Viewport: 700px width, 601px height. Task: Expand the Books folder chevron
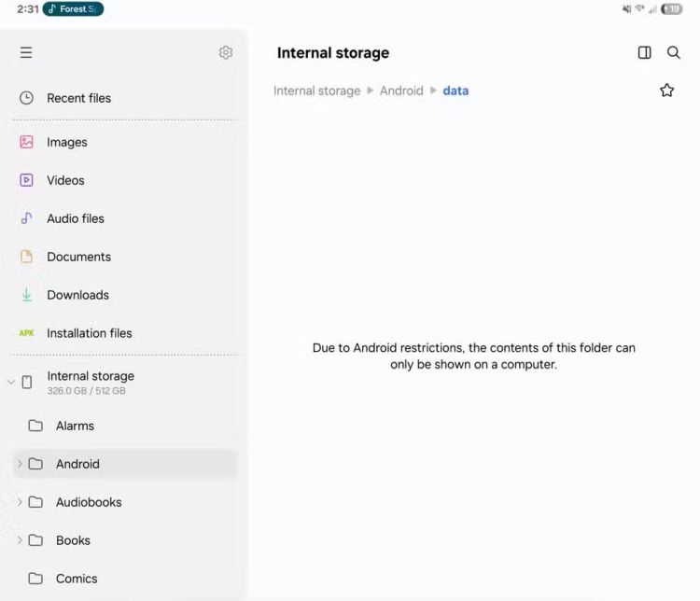point(20,540)
